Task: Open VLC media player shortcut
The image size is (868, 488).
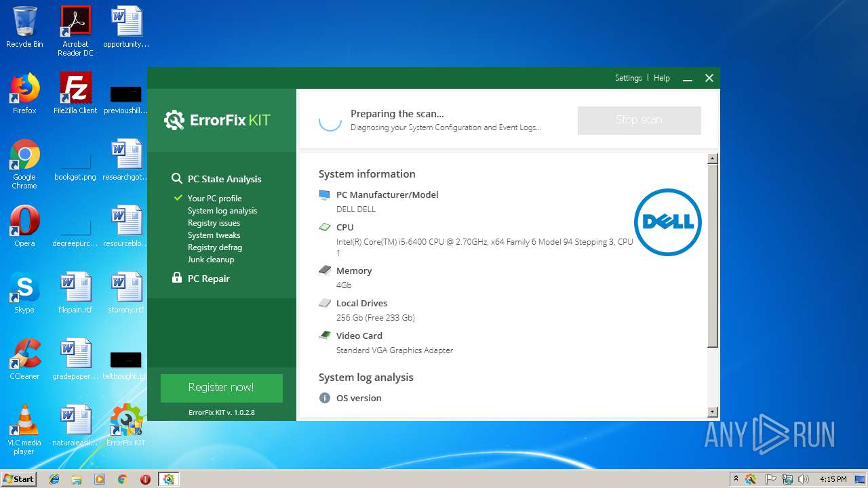Action: click(x=24, y=430)
